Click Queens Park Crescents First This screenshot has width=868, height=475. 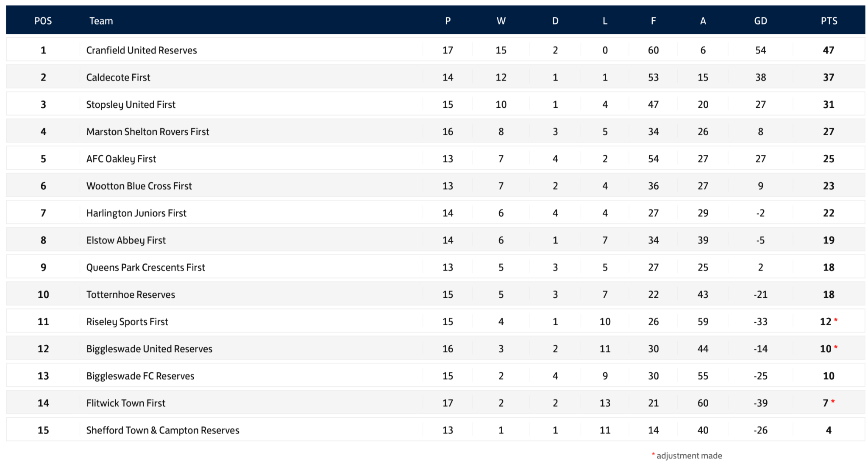(x=145, y=267)
